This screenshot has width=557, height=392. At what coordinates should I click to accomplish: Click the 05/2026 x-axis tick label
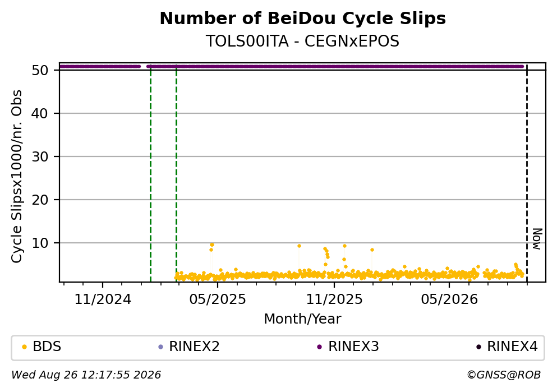(449, 299)
